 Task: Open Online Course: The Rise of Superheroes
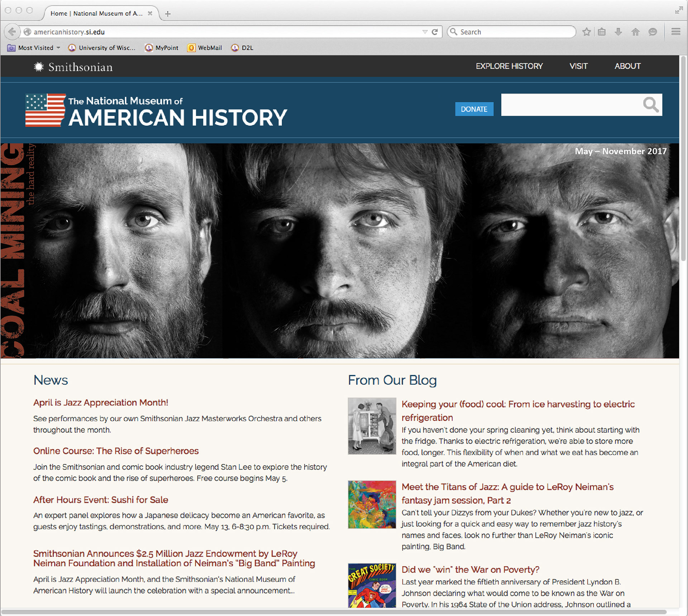(x=116, y=451)
